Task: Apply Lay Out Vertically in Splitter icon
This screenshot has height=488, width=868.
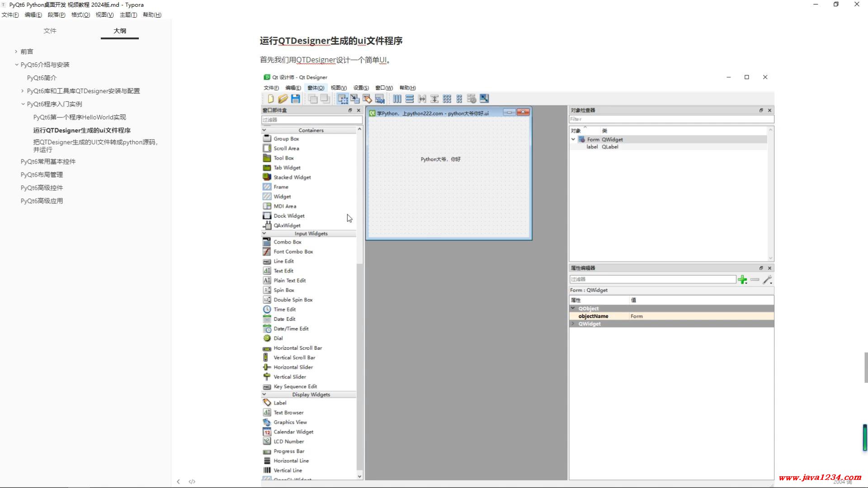Action: coord(434,99)
